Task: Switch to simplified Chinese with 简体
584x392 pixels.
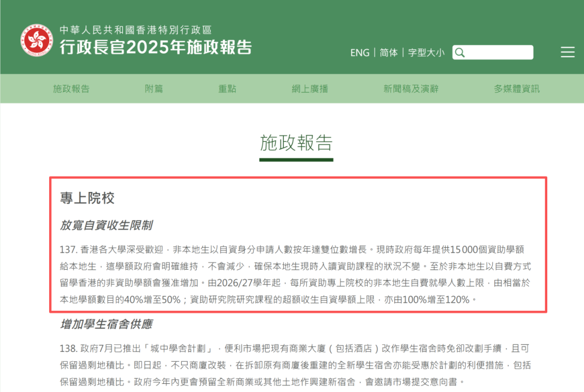Action: click(x=388, y=52)
